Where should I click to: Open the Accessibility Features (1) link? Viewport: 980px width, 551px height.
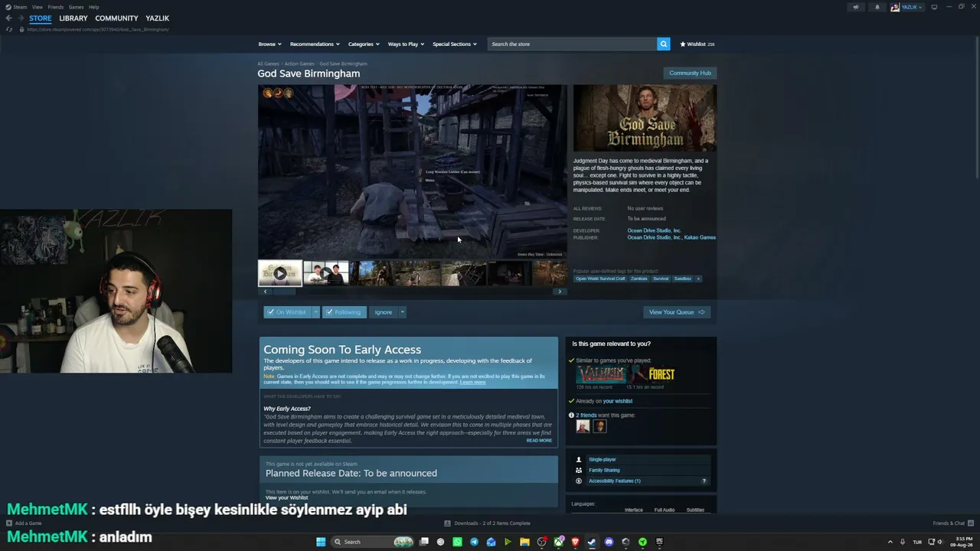pos(614,481)
